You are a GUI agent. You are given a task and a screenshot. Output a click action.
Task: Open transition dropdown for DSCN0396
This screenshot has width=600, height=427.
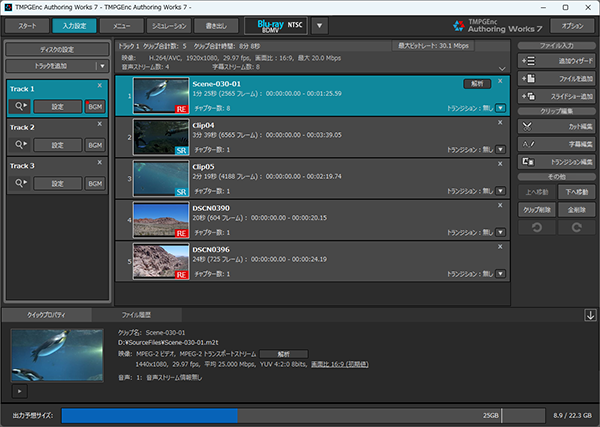point(501,274)
